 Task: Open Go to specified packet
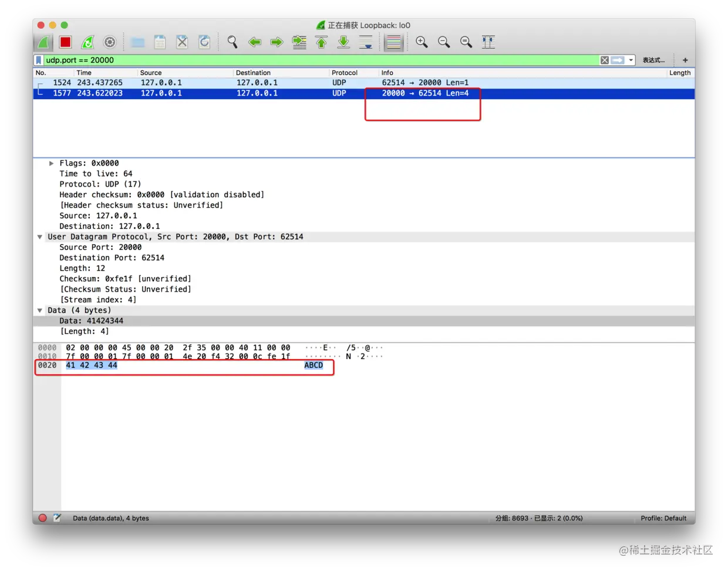[299, 42]
